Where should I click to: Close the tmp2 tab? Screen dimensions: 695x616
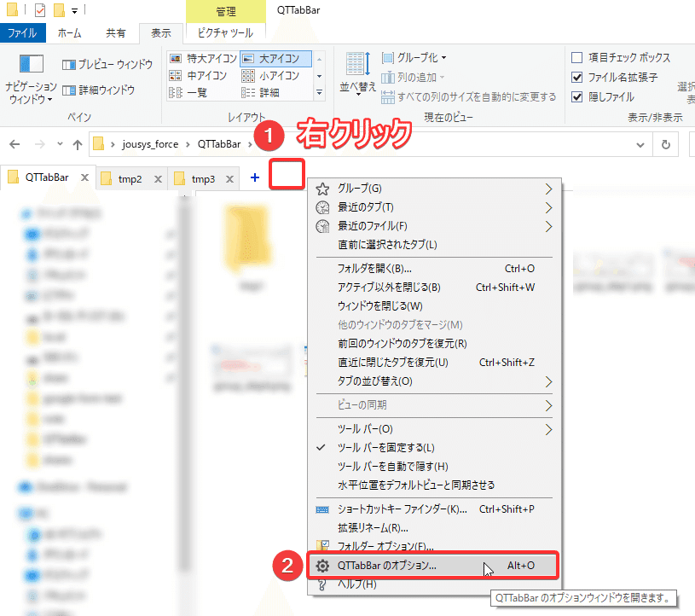(158, 179)
